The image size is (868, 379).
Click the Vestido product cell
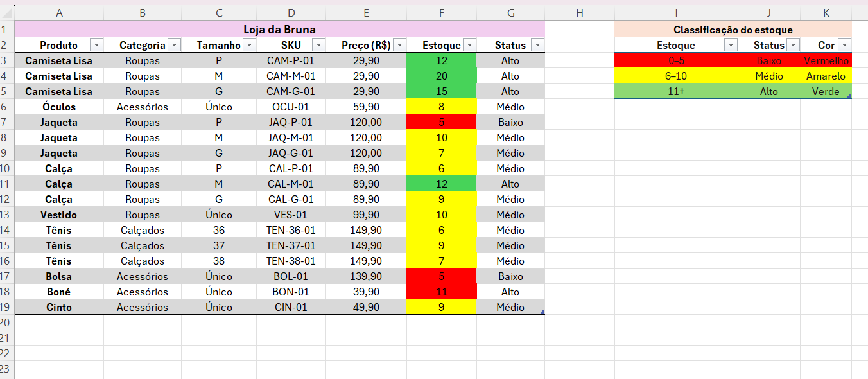tap(59, 215)
